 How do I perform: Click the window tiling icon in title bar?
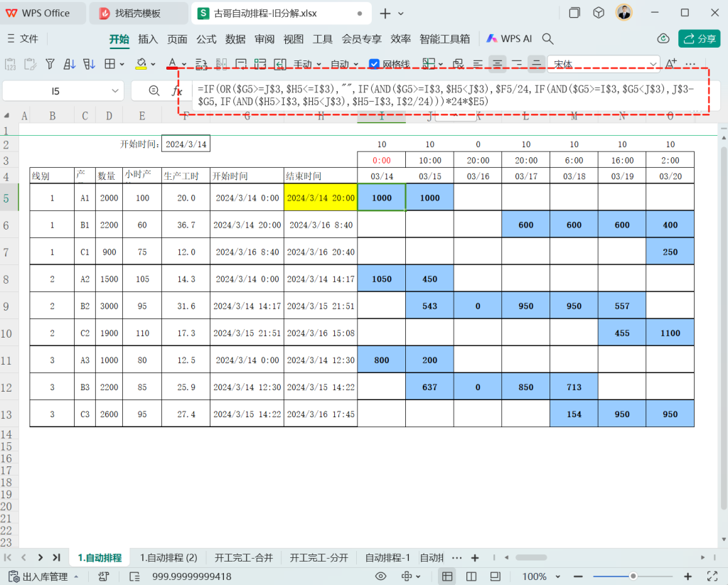(x=574, y=13)
